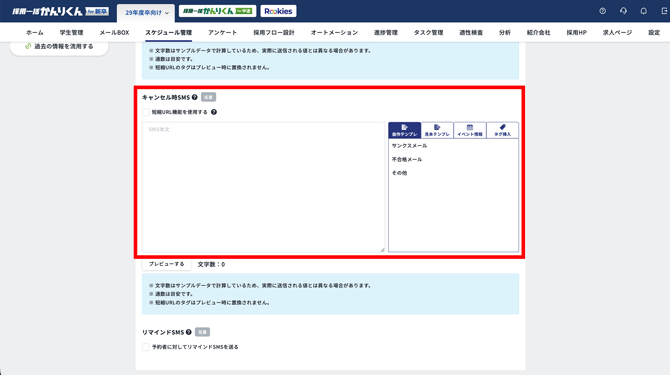Open the 29年度卒向け year dropdown
Screen dimensions: 670x375
tap(146, 13)
